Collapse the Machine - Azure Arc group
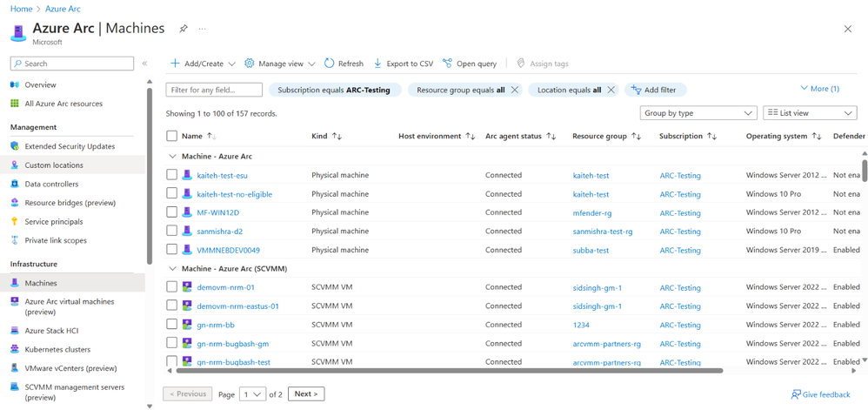 pos(172,156)
